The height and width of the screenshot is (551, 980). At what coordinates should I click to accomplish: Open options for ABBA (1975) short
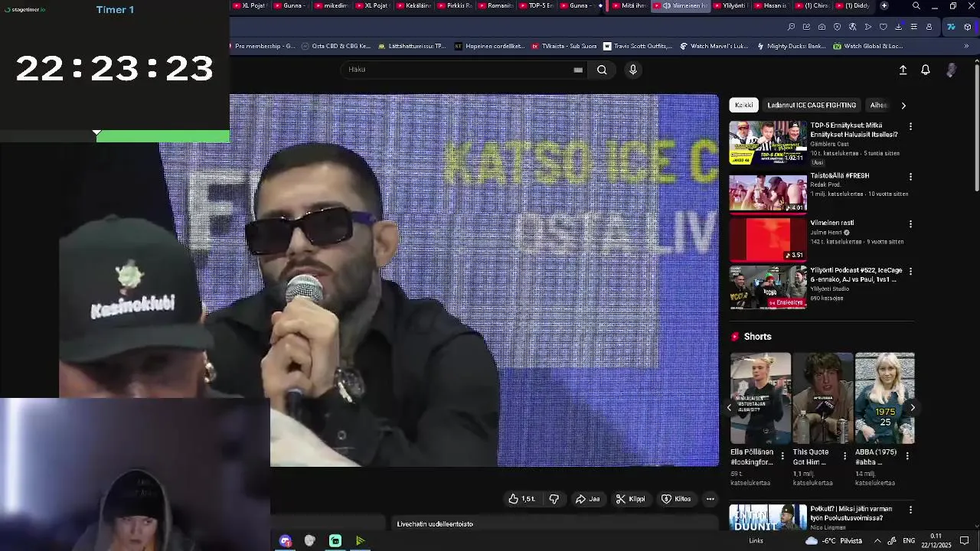[x=907, y=456]
